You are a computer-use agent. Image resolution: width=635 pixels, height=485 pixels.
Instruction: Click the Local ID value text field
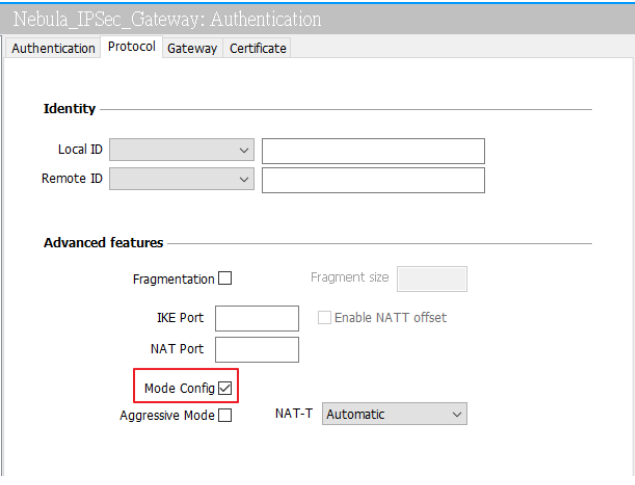tap(373, 151)
